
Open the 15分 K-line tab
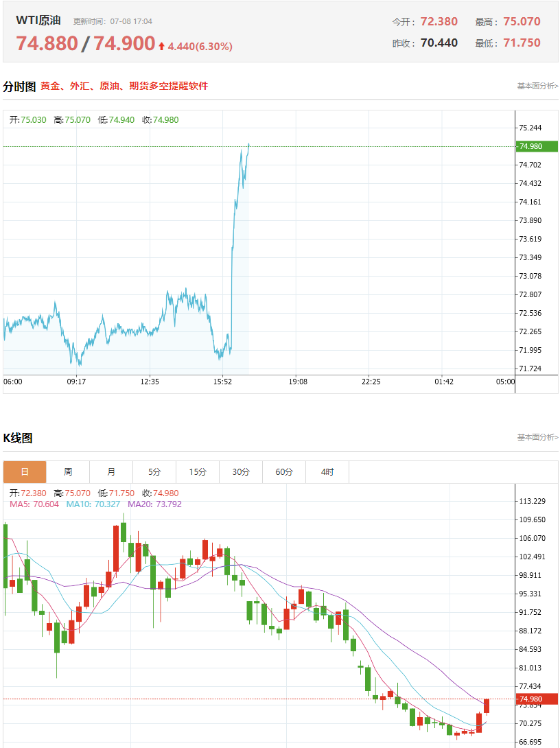(x=198, y=472)
